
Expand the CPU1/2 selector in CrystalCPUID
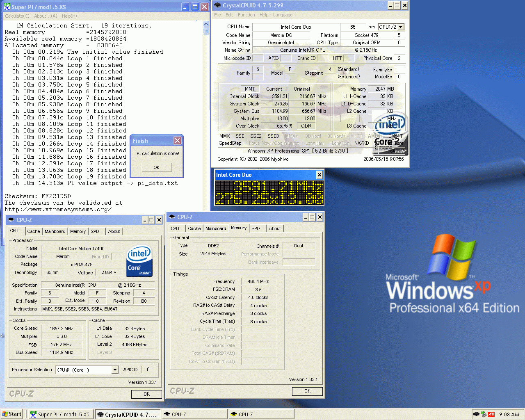pyautogui.click(x=401, y=27)
